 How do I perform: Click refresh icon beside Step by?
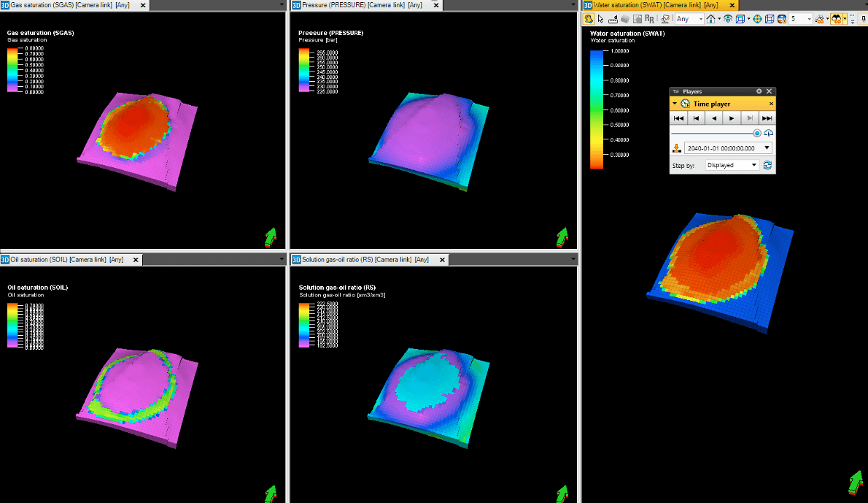(767, 166)
